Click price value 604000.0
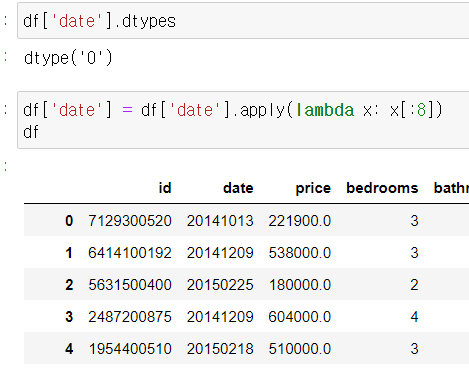The width and height of the screenshot is (469, 368). point(300,317)
